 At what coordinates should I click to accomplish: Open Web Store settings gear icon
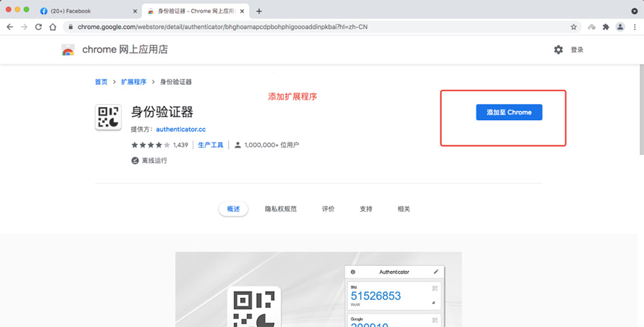click(559, 50)
